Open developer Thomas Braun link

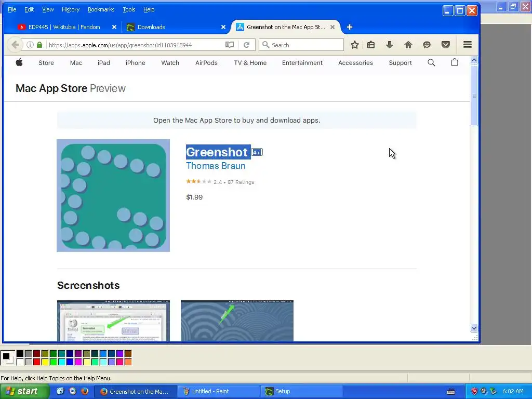[x=216, y=166]
